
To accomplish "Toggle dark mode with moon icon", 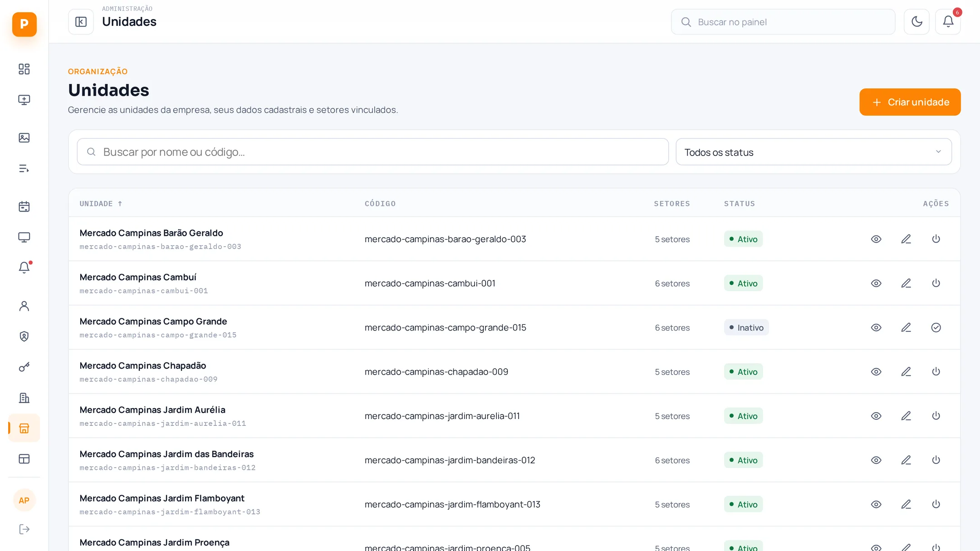I will point(916,22).
